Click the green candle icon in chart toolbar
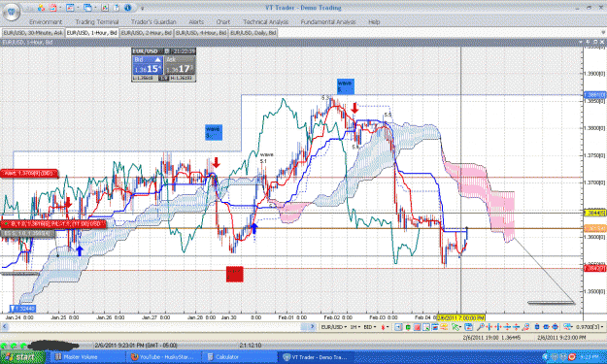The image size is (607, 364). tap(408, 327)
